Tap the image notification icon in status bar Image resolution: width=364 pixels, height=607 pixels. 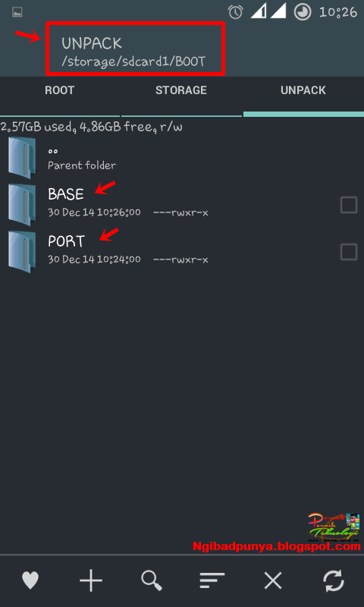17,12
